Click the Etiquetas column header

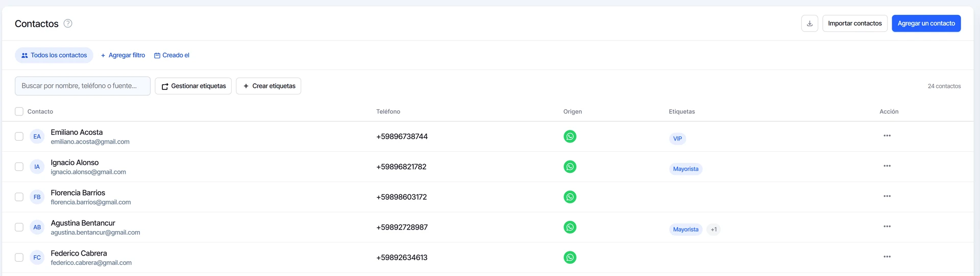pyautogui.click(x=682, y=111)
